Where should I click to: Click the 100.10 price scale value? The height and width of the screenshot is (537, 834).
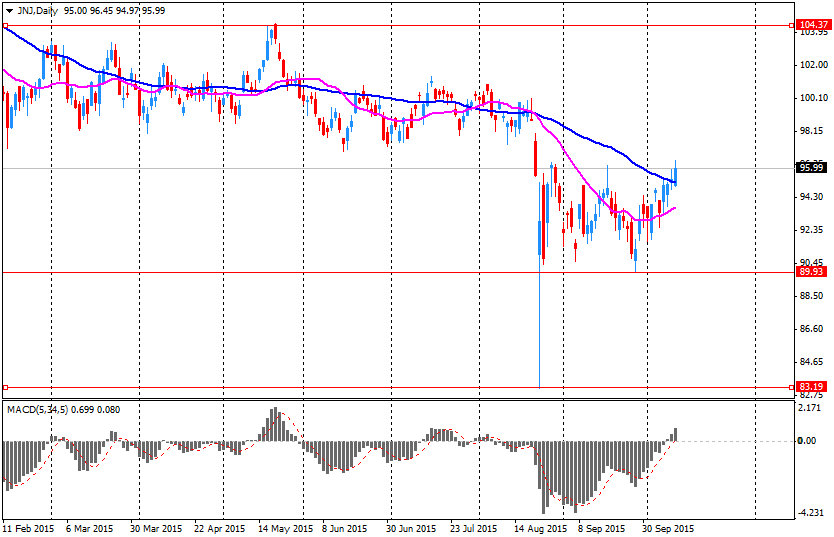click(814, 98)
